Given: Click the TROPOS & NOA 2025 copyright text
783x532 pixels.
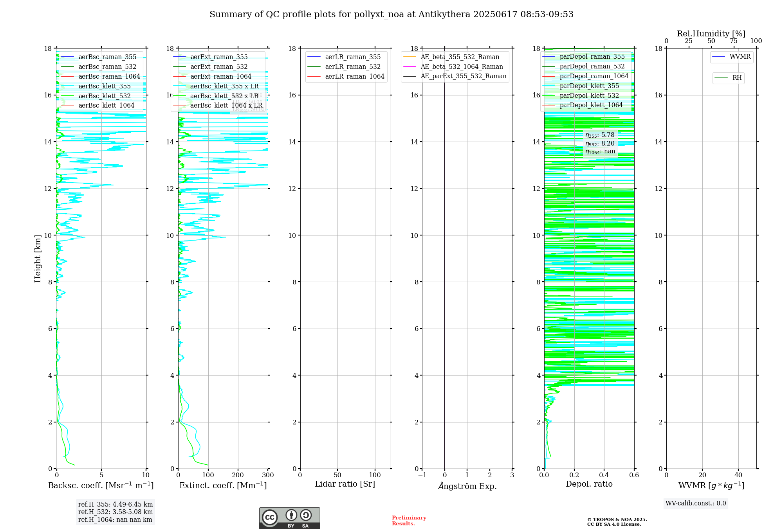Looking at the screenshot, I should click(x=617, y=520).
